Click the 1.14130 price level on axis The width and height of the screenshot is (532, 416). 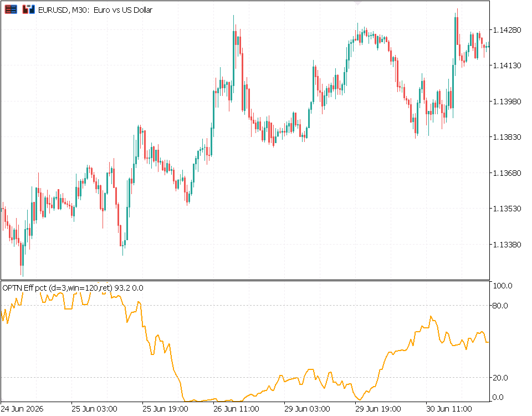click(x=507, y=65)
